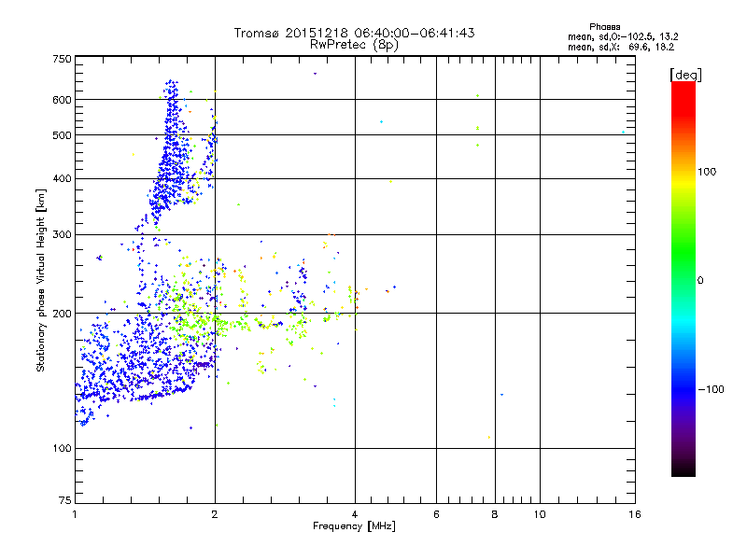The width and height of the screenshot is (747, 560).
Task: Click the y-axis '600' tick label
Action: (x=62, y=100)
